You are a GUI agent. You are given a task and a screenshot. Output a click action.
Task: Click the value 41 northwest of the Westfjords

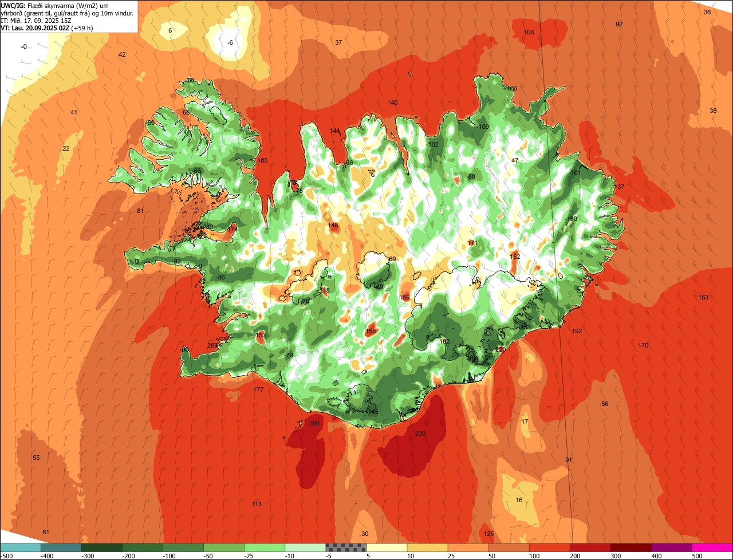coord(74,112)
